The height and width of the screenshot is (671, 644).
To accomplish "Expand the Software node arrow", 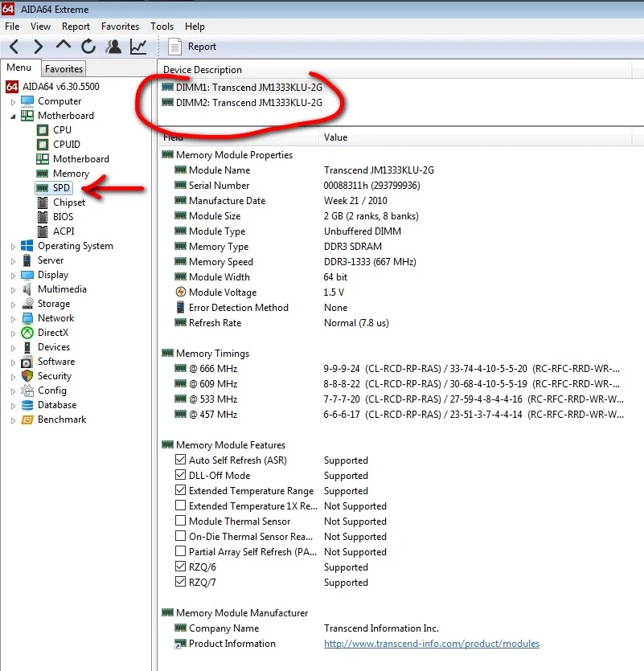I will pyautogui.click(x=13, y=362).
